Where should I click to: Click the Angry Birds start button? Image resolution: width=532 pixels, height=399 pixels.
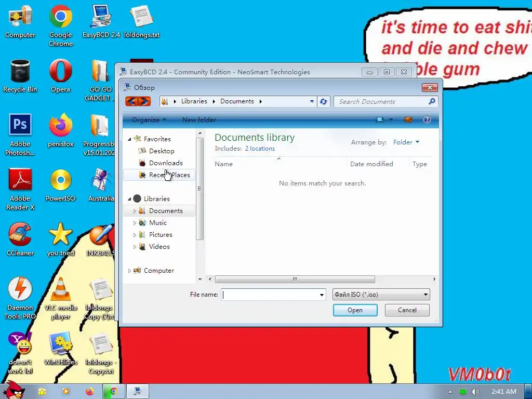point(14,390)
